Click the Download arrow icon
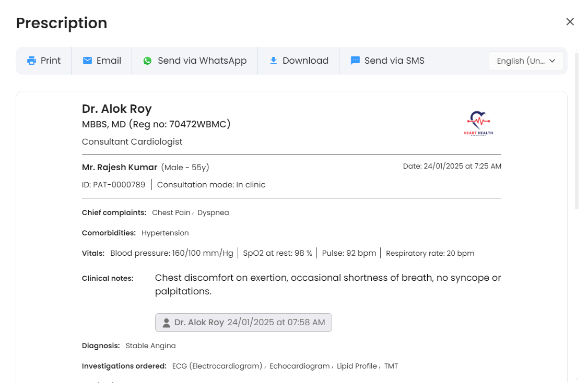The height and width of the screenshot is (392, 588). pos(273,61)
